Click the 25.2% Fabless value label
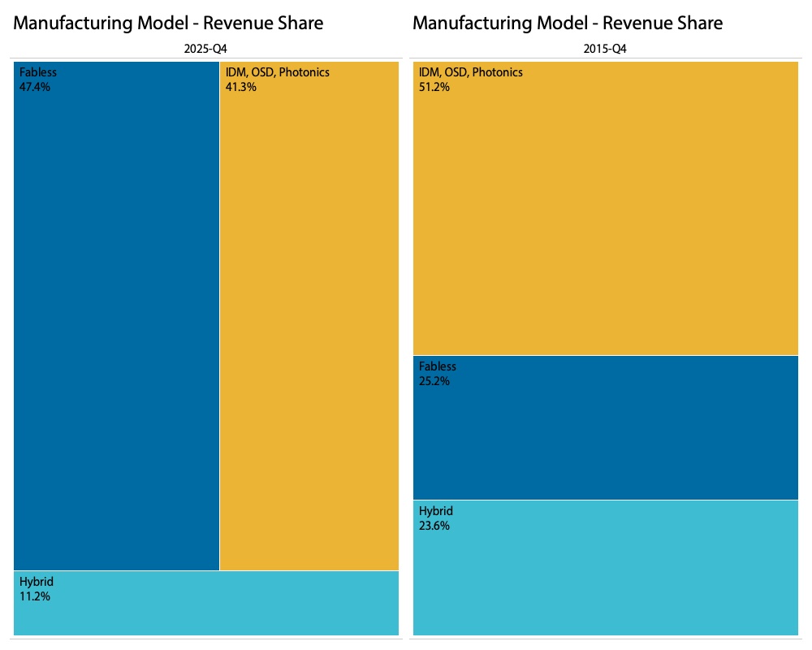 (434, 381)
